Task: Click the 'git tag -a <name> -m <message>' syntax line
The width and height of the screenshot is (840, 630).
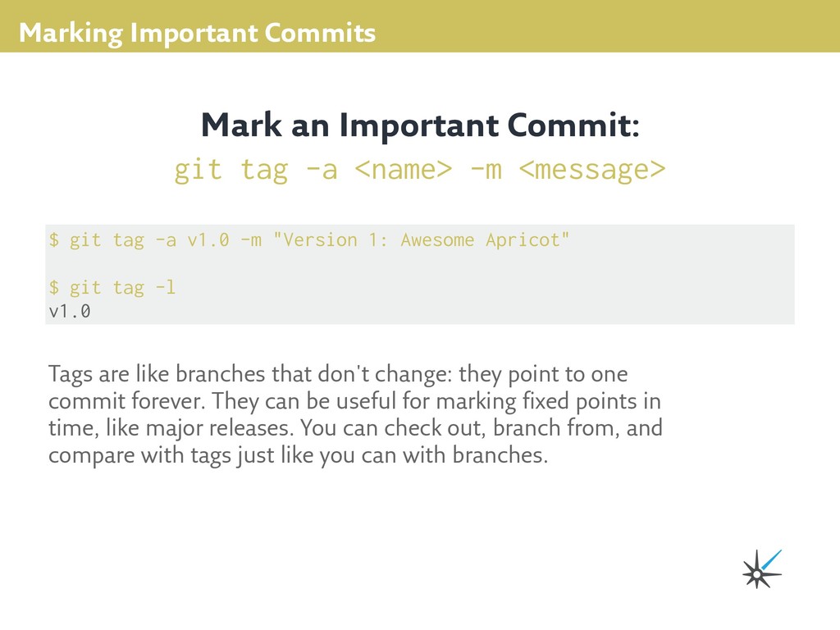Action: 419,170
